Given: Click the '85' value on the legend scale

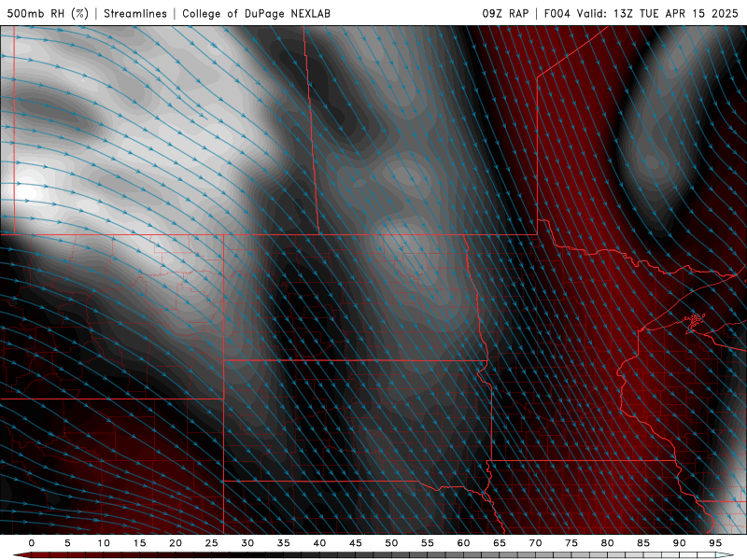Looking at the screenshot, I should click(x=643, y=543).
